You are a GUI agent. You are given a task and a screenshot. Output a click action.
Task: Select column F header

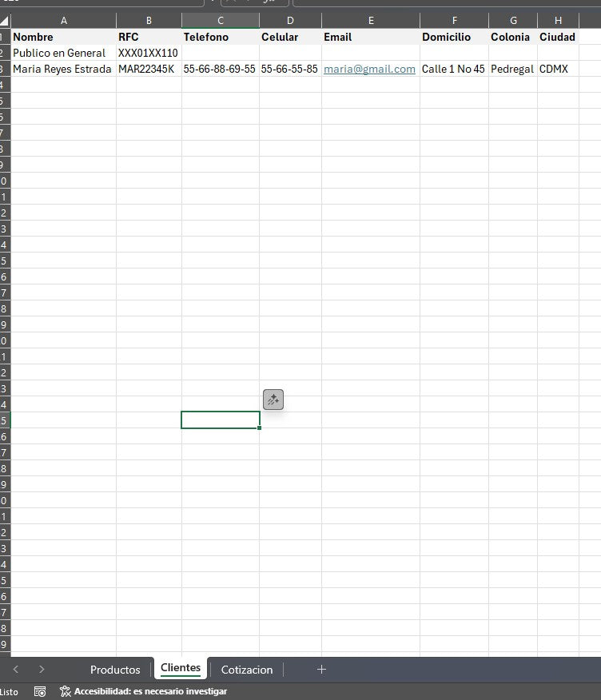(x=455, y=21)
